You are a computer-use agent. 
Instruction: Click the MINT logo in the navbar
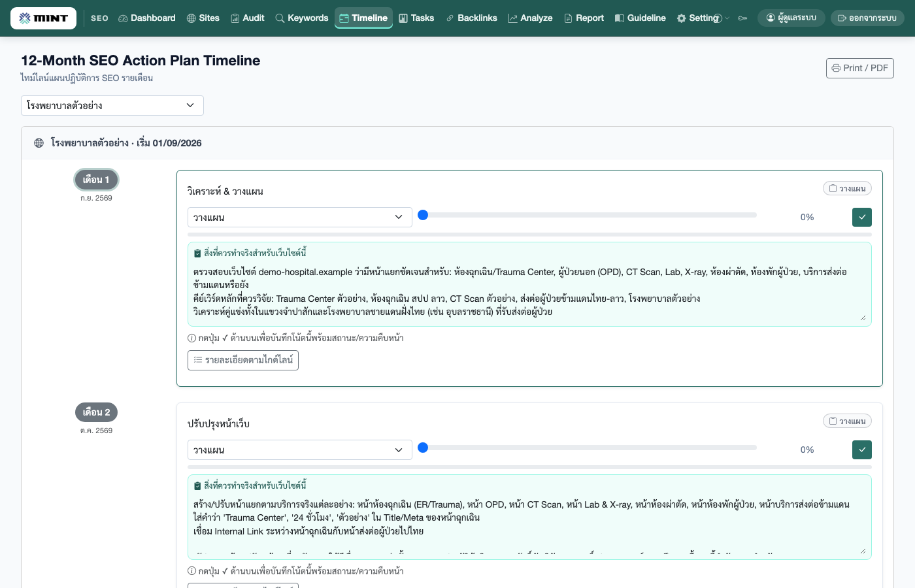(x=43, y=18)
